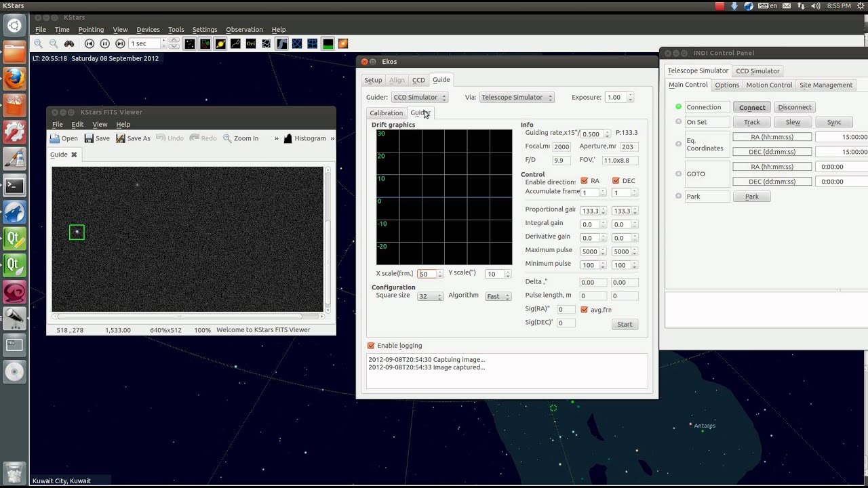Viewport: 868px width, 488px height.
Task: Disable the Enable logging checkbox
Action: [371, 346]
